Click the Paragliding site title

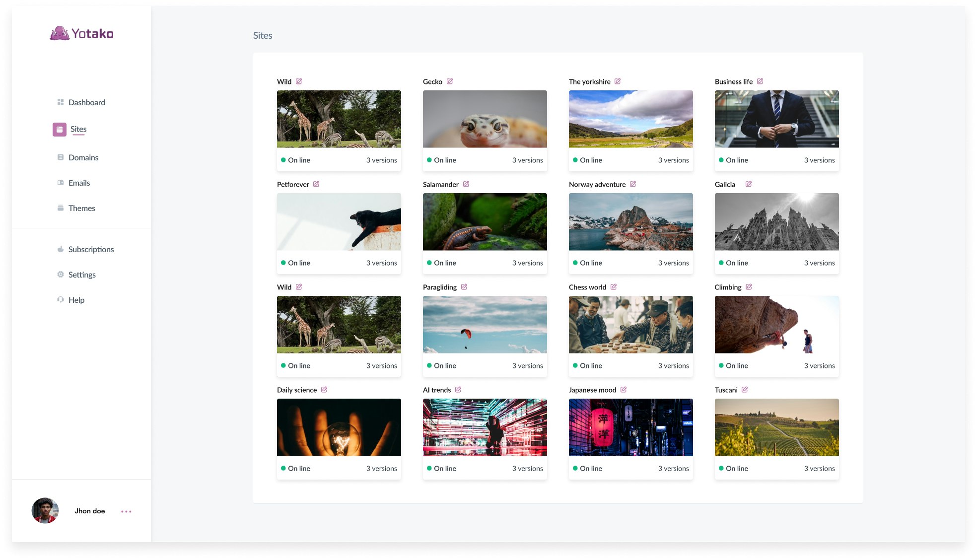pyautogui.click(x=440, y=287)
